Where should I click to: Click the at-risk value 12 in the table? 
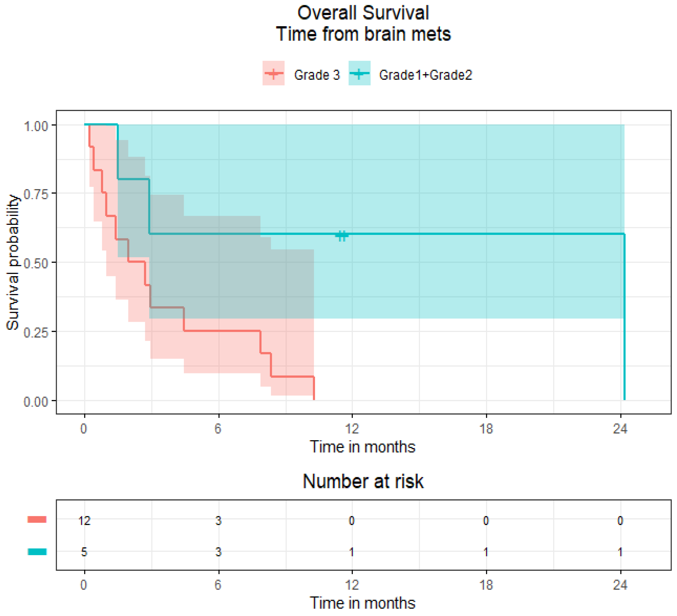pyautogui.click(x=84, y=521)
